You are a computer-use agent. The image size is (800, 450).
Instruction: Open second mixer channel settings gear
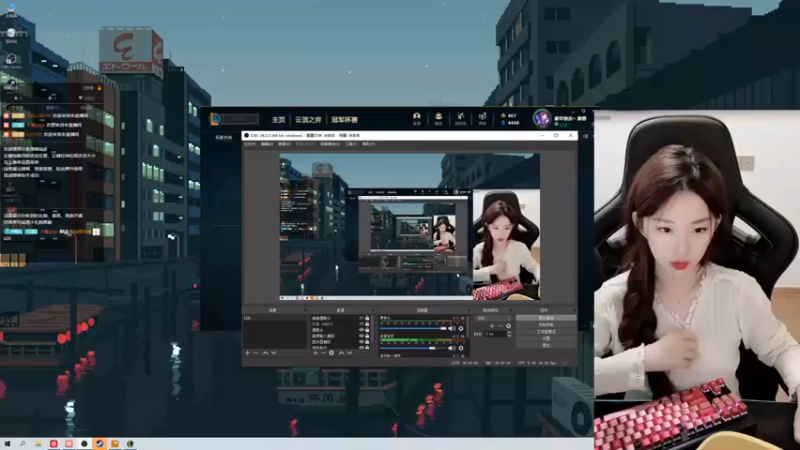tap(461, 348)
